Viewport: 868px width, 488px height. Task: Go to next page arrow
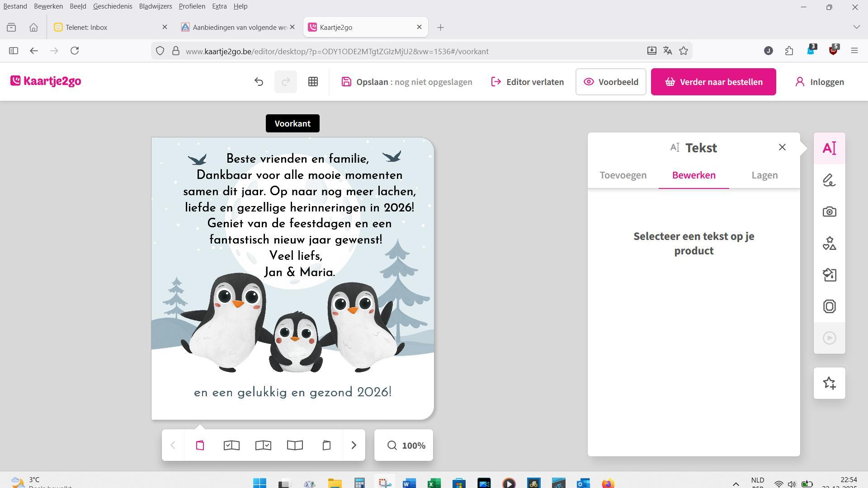point(354,446)
